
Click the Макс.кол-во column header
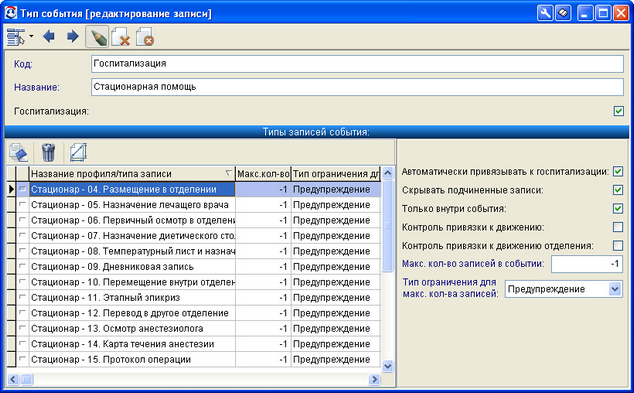[263, 174]
